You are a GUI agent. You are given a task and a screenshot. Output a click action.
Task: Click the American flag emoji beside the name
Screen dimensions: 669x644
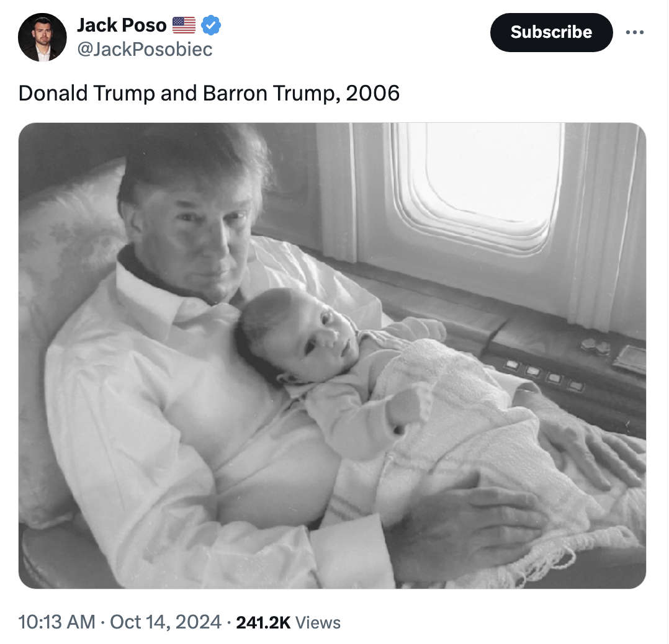click(x=184, y=25)
